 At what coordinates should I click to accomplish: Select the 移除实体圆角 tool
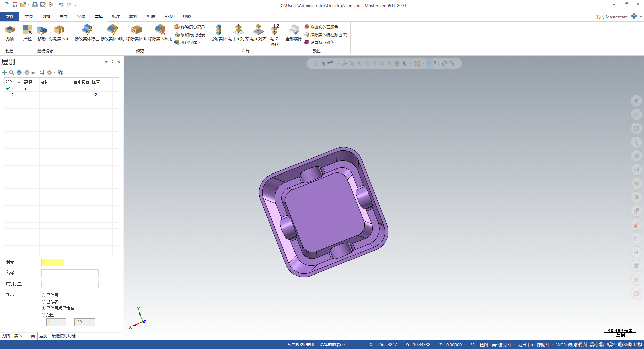tap(160, 30)
